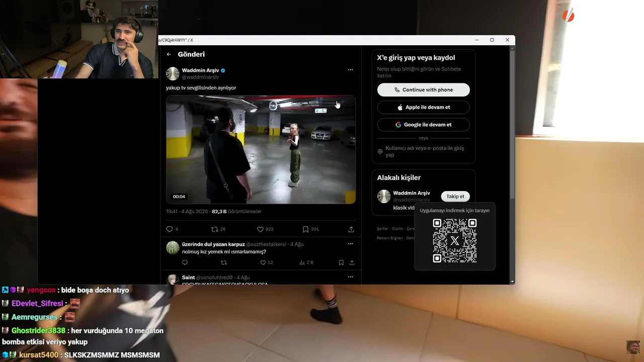The width and height of the screenshot is (644, 362).
Task: Open options menu on Saint's reply
Action: [350, 277]
